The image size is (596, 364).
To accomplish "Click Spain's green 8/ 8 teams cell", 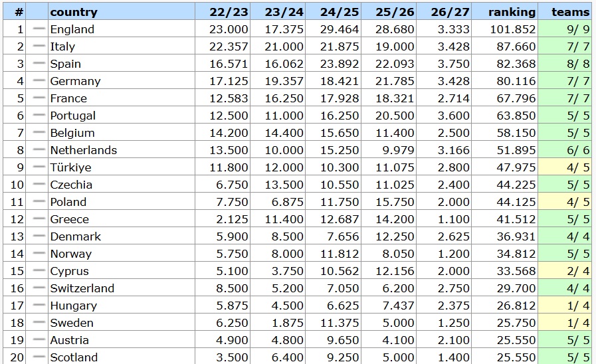I will point(565,64).
